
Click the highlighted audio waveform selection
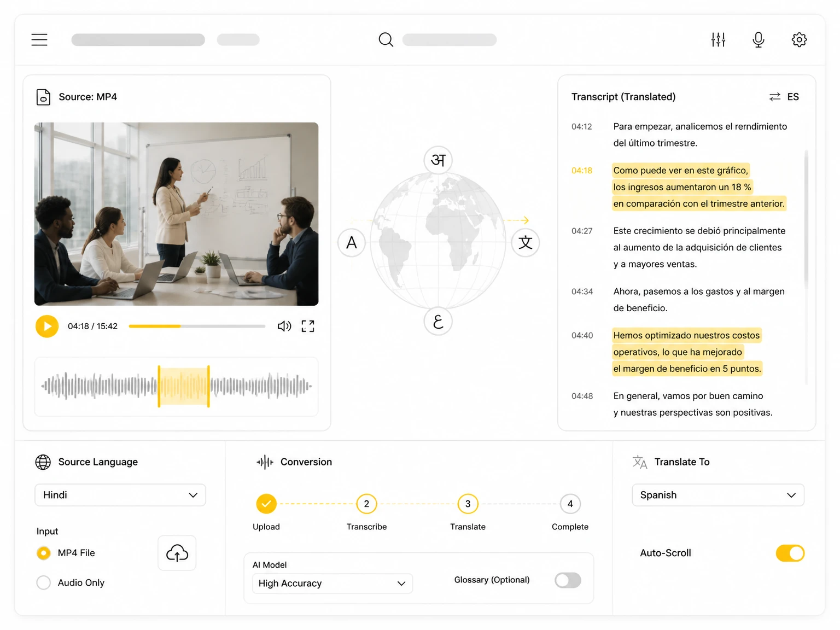184,386
